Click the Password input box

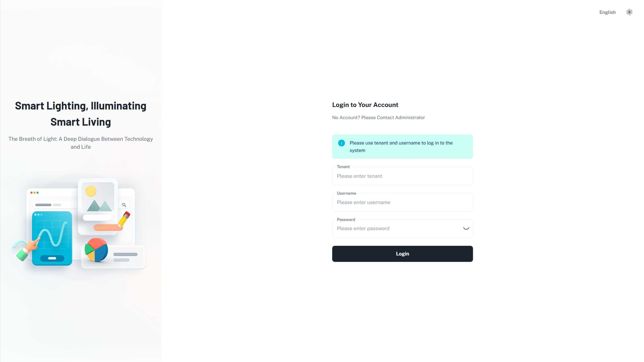(397, 228)
